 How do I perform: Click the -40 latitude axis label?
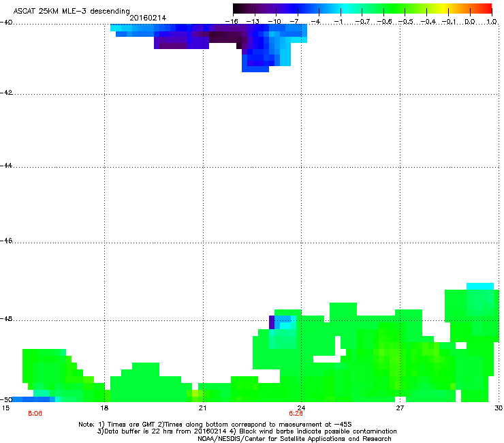(6, 22)
